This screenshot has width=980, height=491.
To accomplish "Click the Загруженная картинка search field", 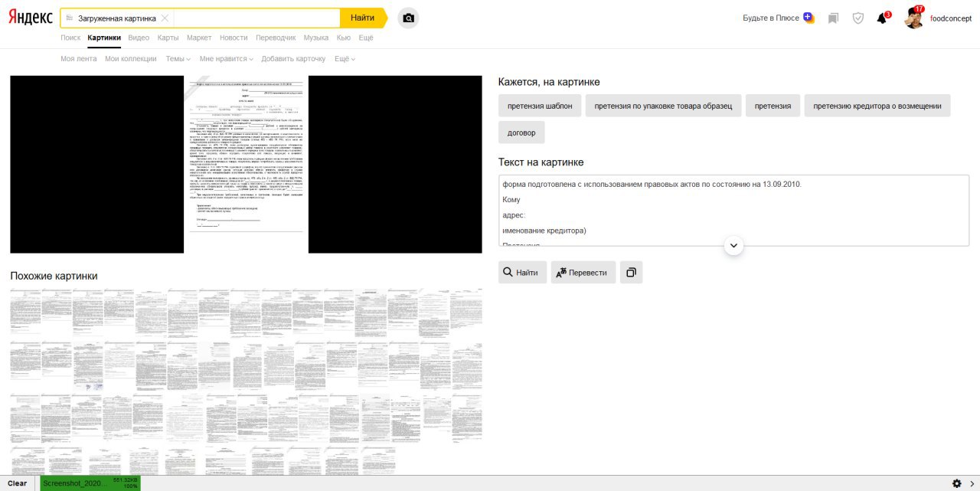I will tap(200, 18).
